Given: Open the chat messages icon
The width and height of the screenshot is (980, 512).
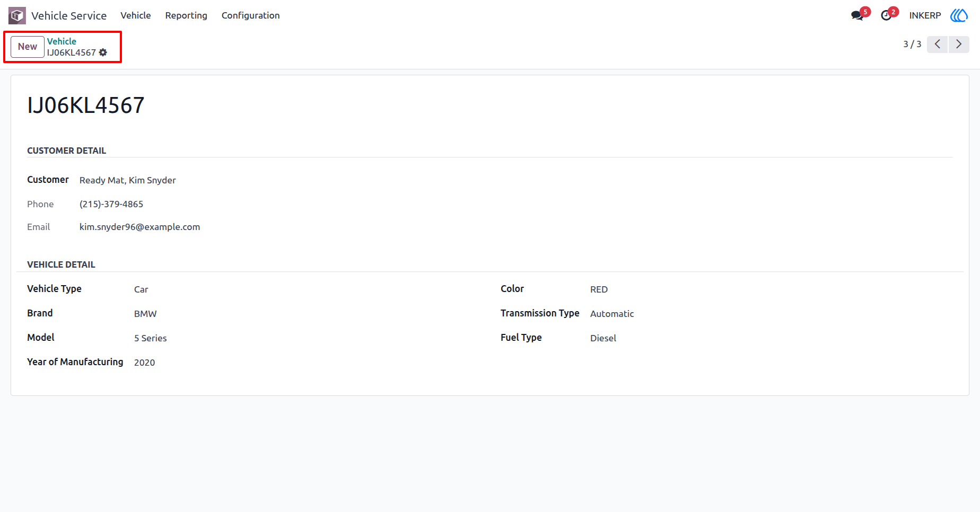Looking at the screenshot, I should click(857, 15).
